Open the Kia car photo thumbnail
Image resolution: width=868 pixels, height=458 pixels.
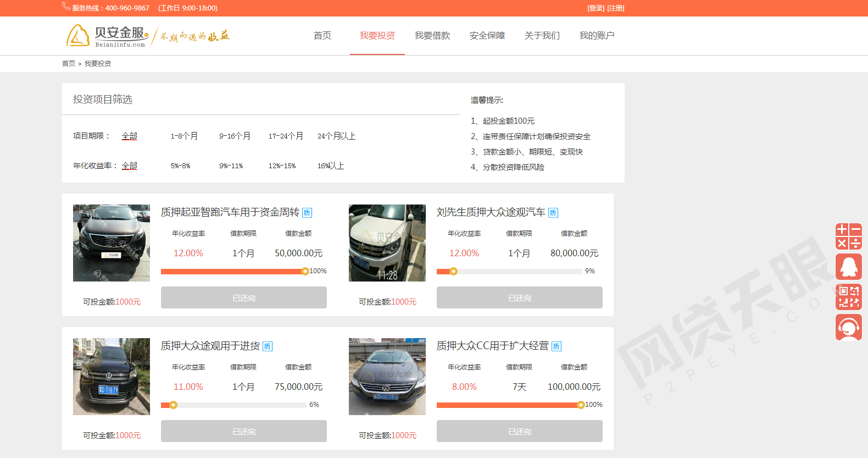(x=112, y=243)
